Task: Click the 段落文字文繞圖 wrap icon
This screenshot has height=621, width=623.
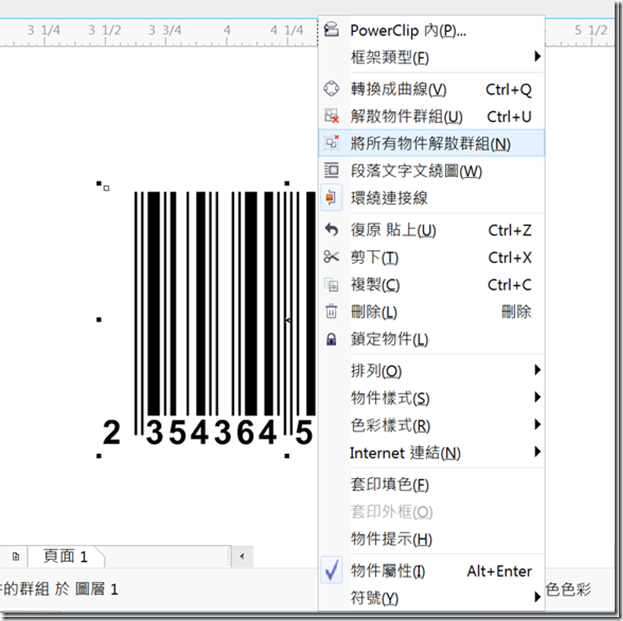Action: pyautogui.click(x=331, y=170)
